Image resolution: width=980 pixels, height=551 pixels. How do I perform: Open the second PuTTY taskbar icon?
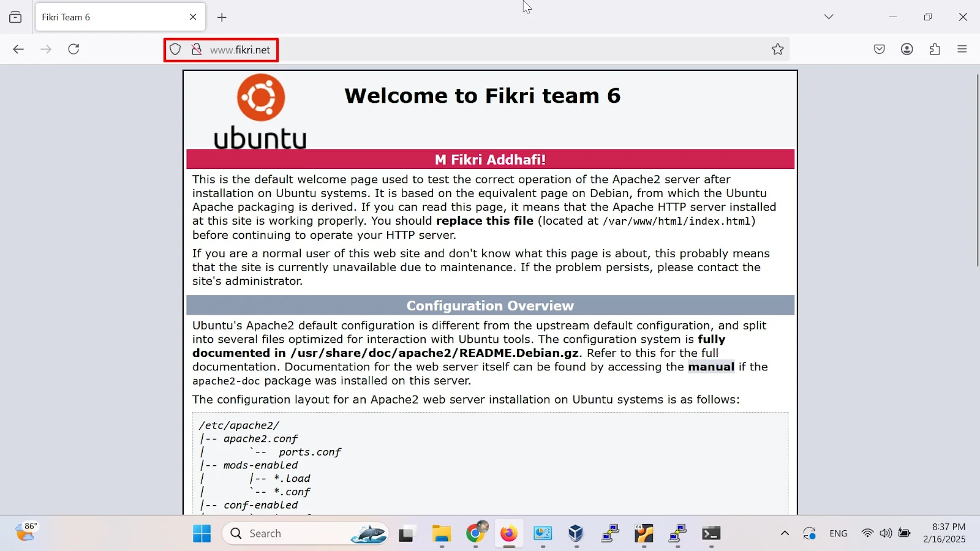(677, 534)
